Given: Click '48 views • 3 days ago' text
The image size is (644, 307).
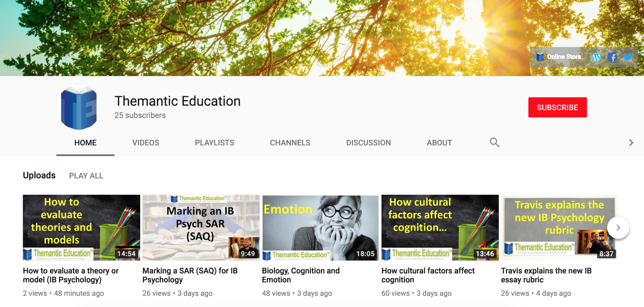Looking at the screenshot, I should coord(297,293).
